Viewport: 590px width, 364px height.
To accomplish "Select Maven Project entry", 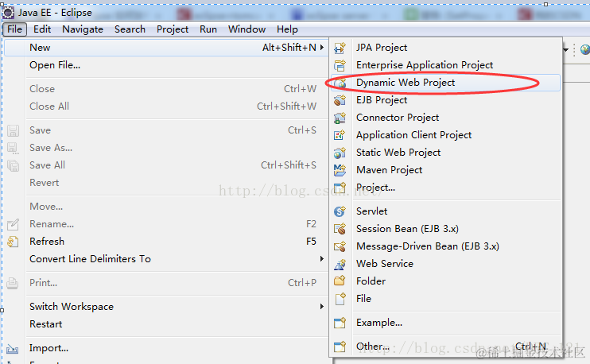I will (445, 170).
